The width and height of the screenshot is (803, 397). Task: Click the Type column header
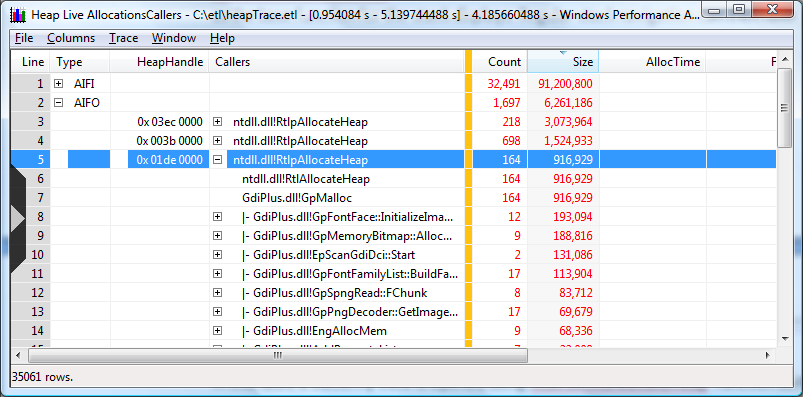(x=79, y=61)
